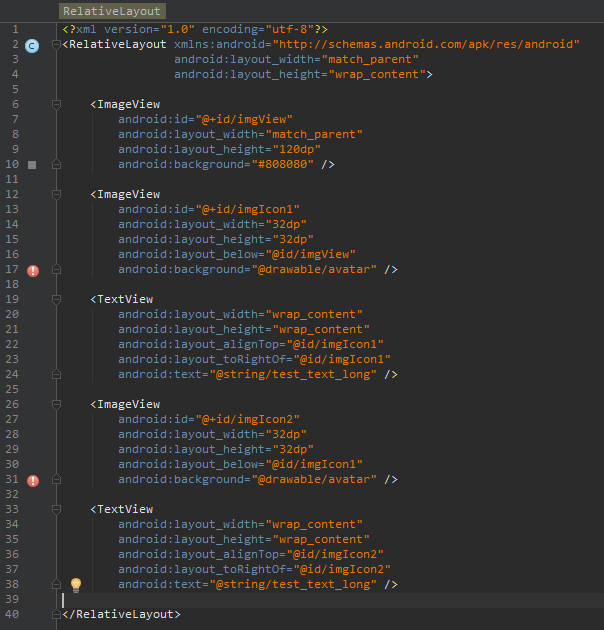The height and width of the screenshot is (630, 604).
Task: Click "@id/imgIcon1" in layout_below on line 30
Action: click(314, 464)
